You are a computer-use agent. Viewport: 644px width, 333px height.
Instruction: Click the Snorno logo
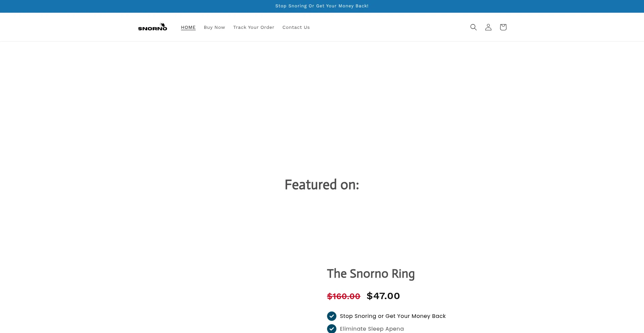(153, 27)
